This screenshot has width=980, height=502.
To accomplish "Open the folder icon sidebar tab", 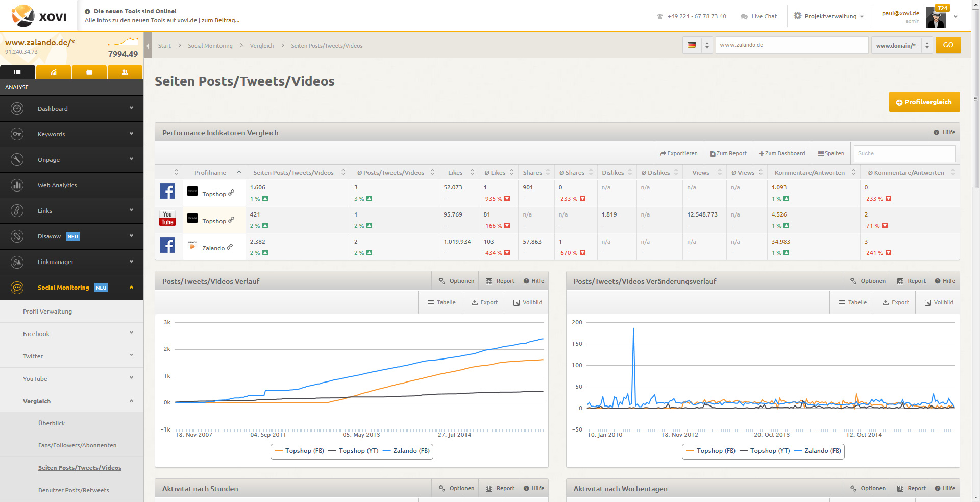I will click(89, 72).
